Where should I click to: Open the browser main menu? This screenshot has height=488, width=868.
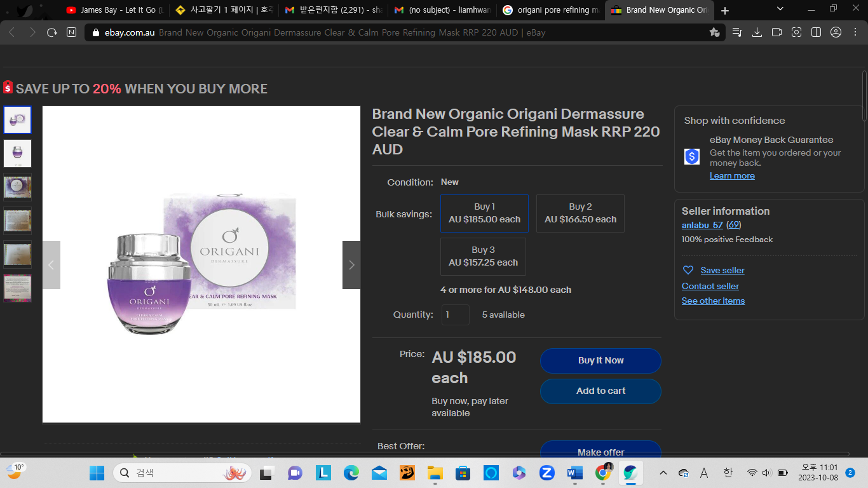855,32
